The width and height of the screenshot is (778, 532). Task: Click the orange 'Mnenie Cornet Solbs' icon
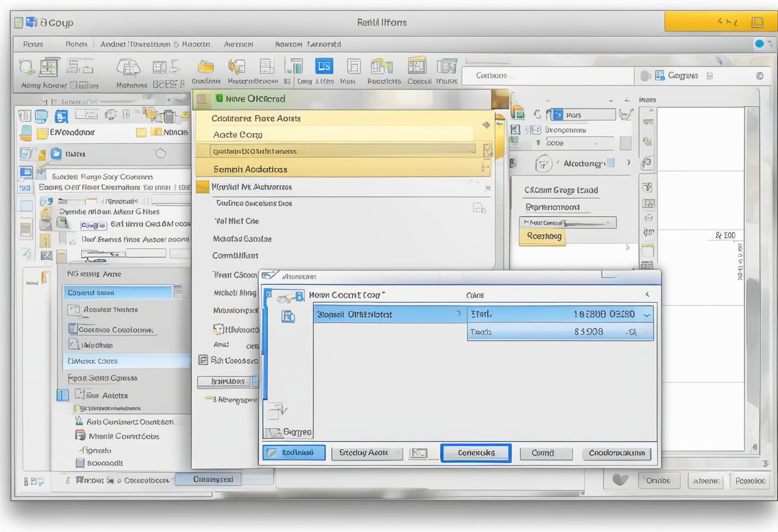pos(80,435)
